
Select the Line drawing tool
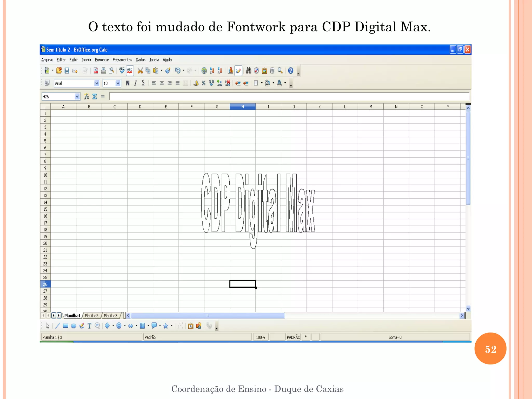coord(57,326)
